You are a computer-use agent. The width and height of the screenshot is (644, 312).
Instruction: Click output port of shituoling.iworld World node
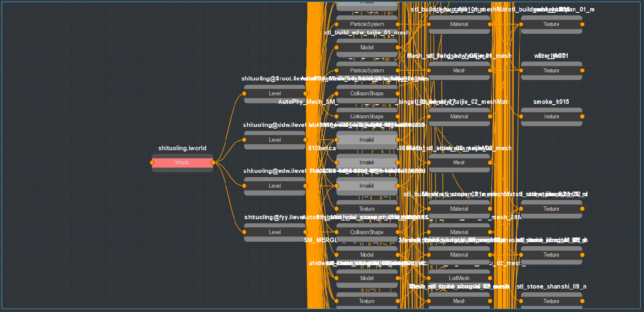(x=213, y=163)
